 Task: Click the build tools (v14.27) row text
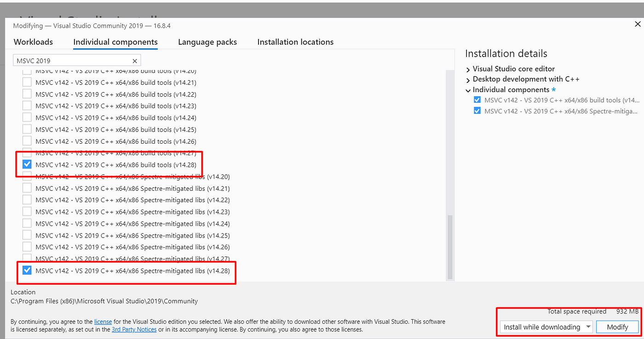(x=116, y=153)
